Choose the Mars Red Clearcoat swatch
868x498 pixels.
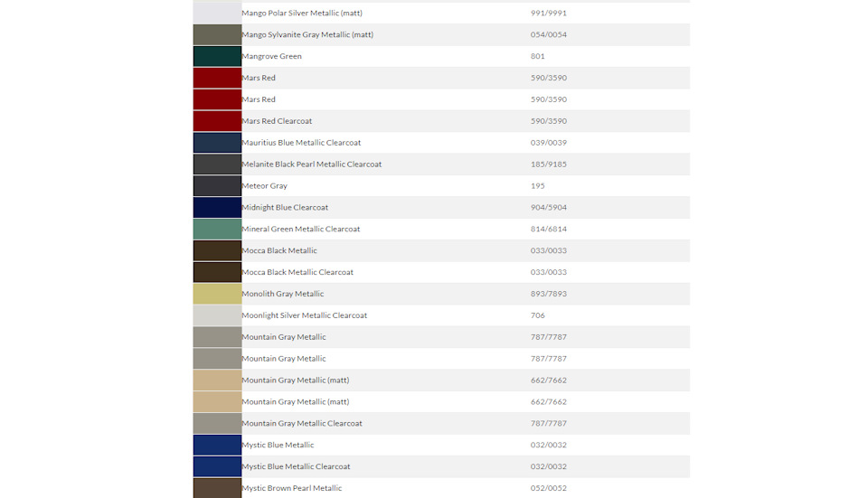point(217,120)
